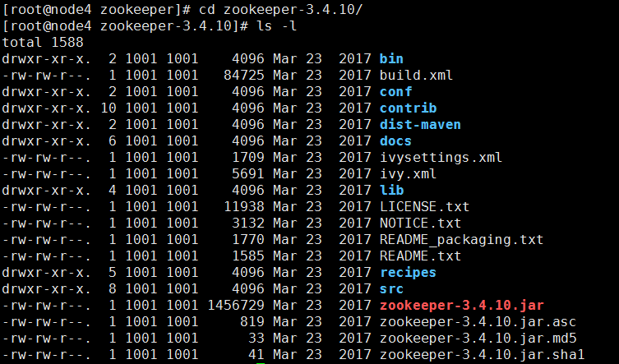The width and height of the screenshot is (619, 364).
Task: Click README_packaging.txt file name
Action: [x=461, y=240]
